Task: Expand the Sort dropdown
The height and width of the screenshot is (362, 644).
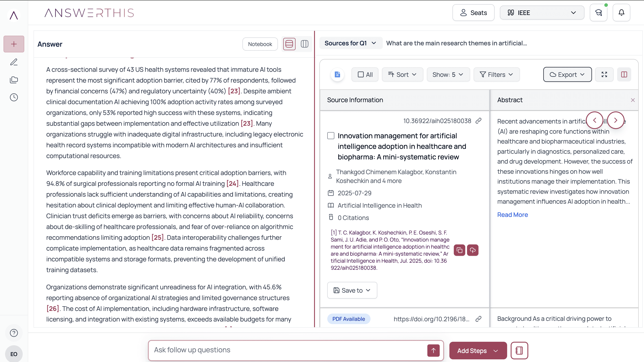Action: pos(402,74)
